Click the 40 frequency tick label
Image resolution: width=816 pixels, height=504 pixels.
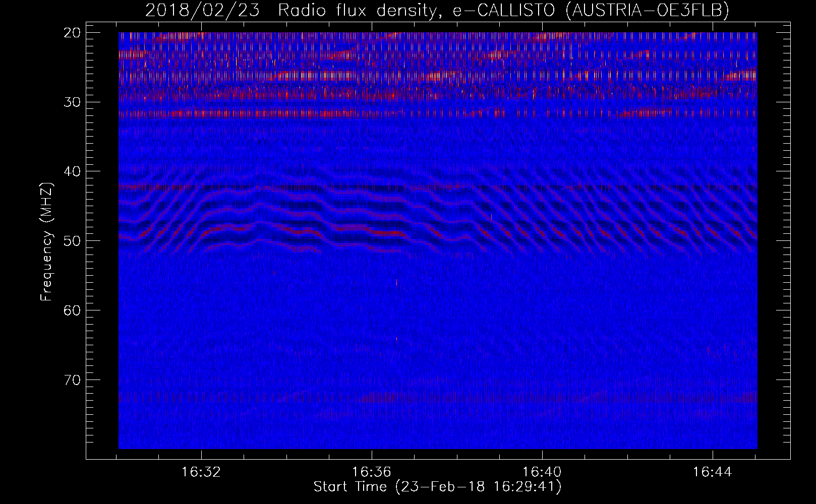tap(72, 171)
